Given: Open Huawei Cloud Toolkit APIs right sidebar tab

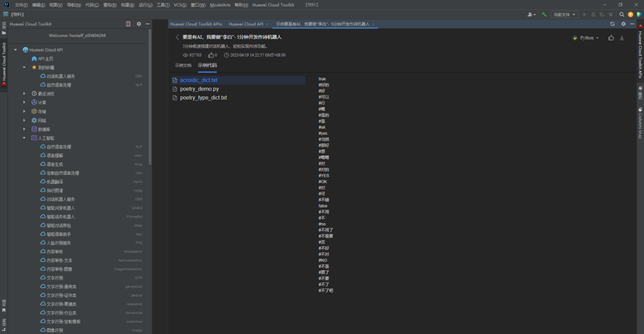Looking at the screenshot, I should coord(640,51).
